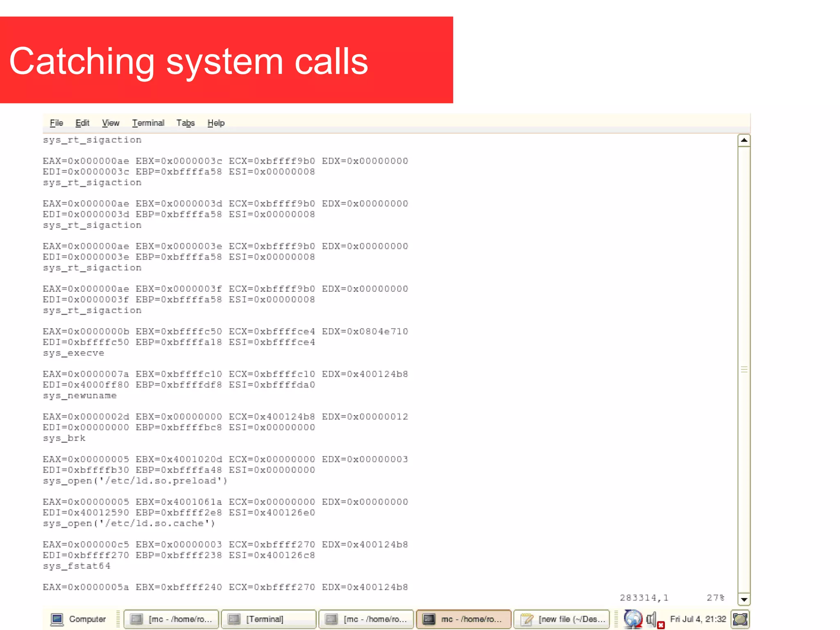Click the network globe tray icon
This screenshot has width=840, height=630.
tap(633, 619)
